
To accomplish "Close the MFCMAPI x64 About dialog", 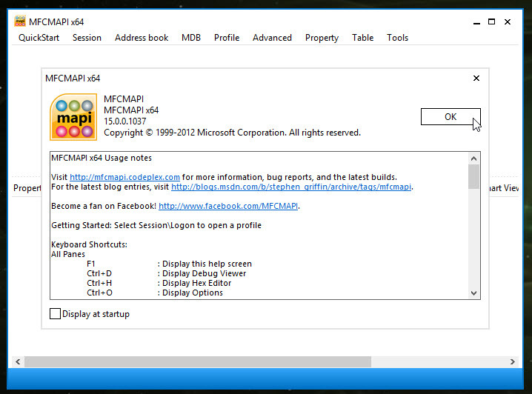I will pyautogui.click(x=476, y=79).
